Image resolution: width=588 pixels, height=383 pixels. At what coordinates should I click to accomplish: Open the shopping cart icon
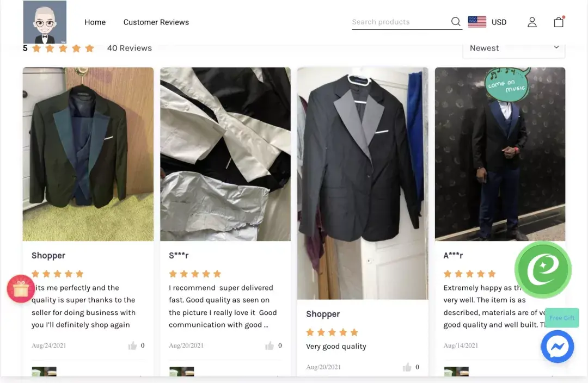(x=559, y=22)
